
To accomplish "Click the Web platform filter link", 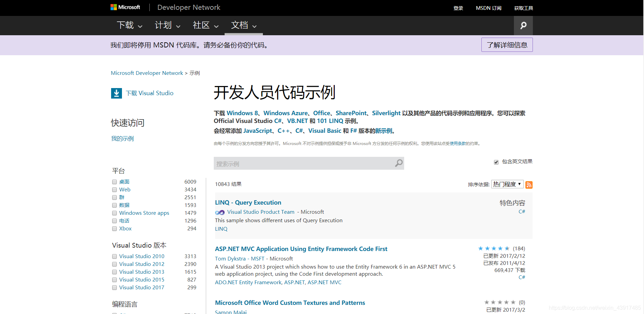I will (x=125, y=190).
